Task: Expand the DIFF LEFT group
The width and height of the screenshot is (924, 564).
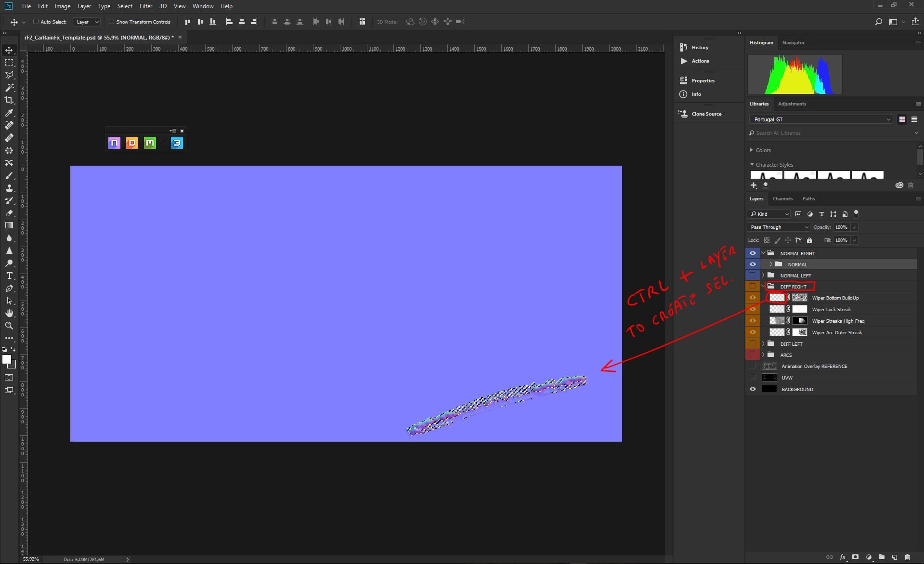Action: pos(763,344)
